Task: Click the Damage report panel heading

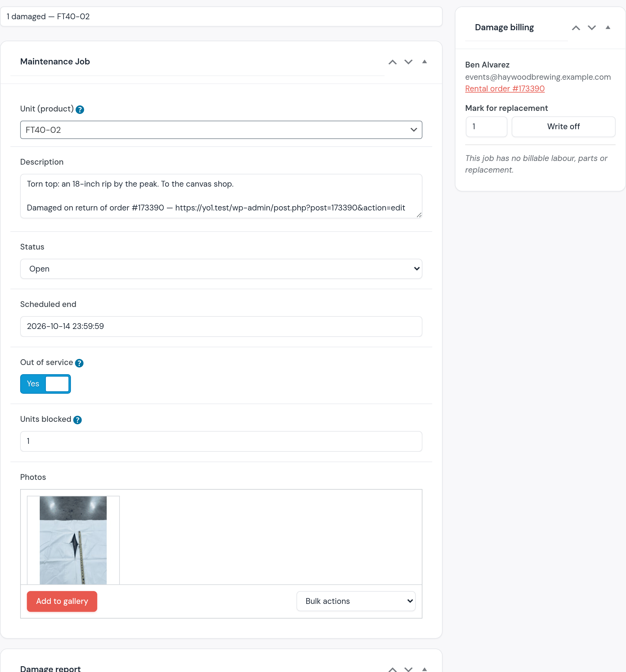Action: tap(50, 669)
